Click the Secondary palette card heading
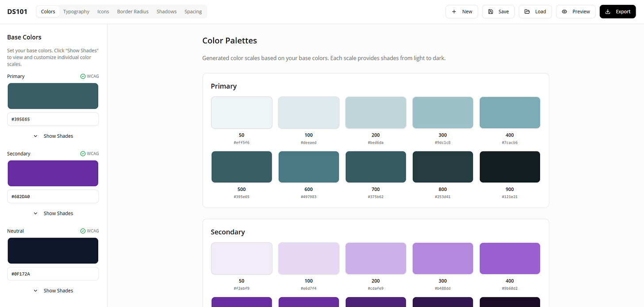Screen dimensions: 644x307 (x=228, y=232)
